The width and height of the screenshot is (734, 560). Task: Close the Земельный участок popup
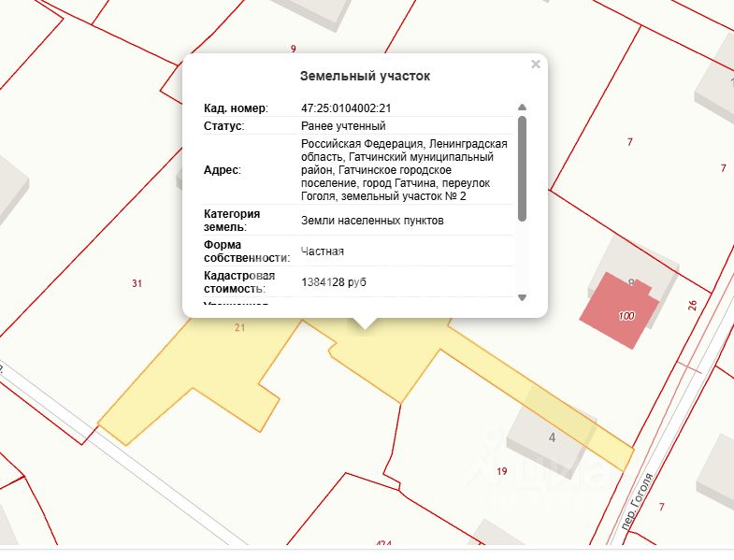[x=536, y=65]
